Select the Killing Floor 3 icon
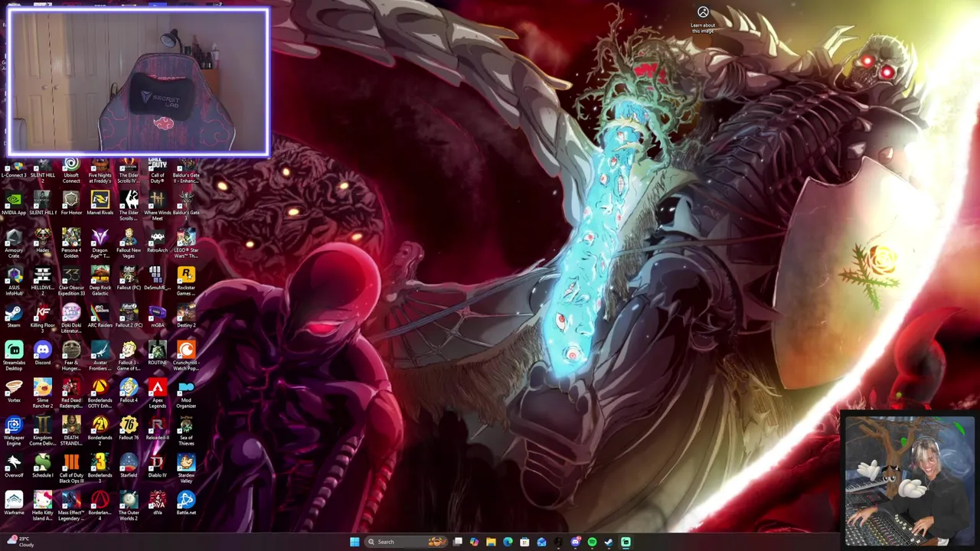The width and height of the screenshot is (980, 551). coord(42,319)
